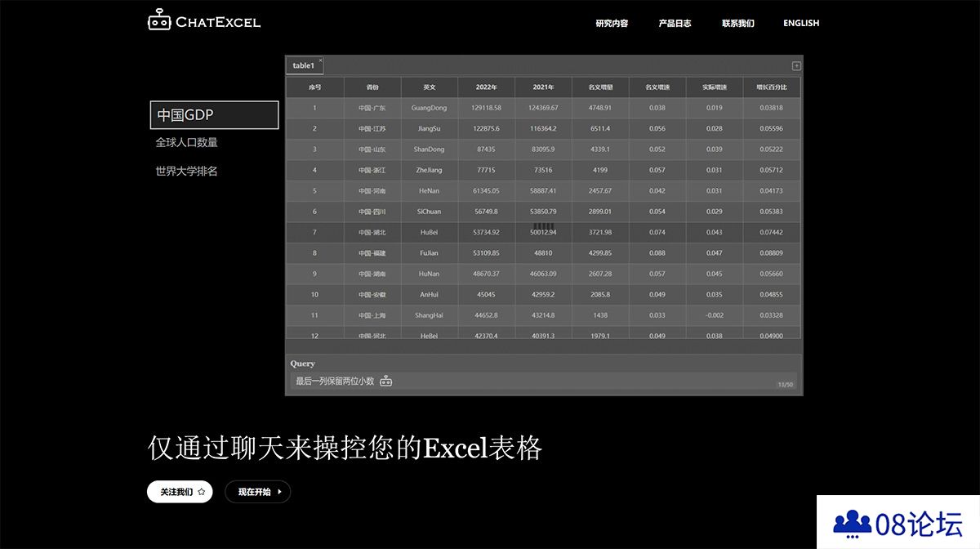The width and height of the screenshot is (980, 549).
Task: Click the 现在开始 button
Action: 257,492
